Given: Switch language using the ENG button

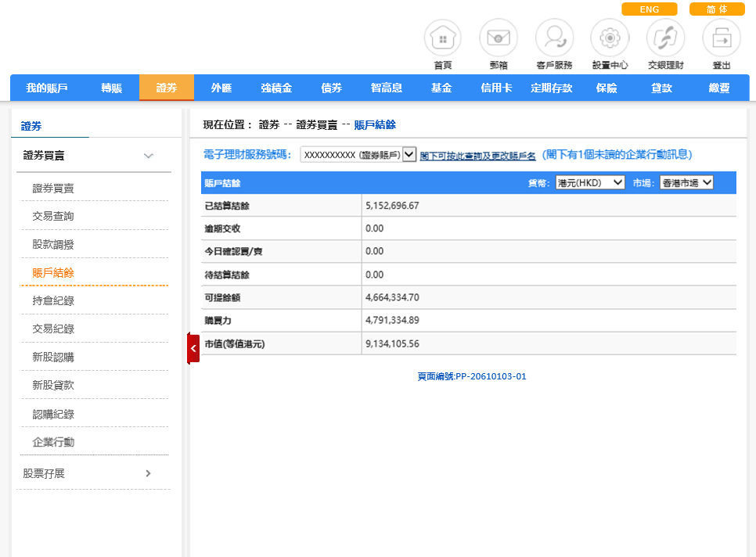Looking at the screenshot, I should [649, 9].
